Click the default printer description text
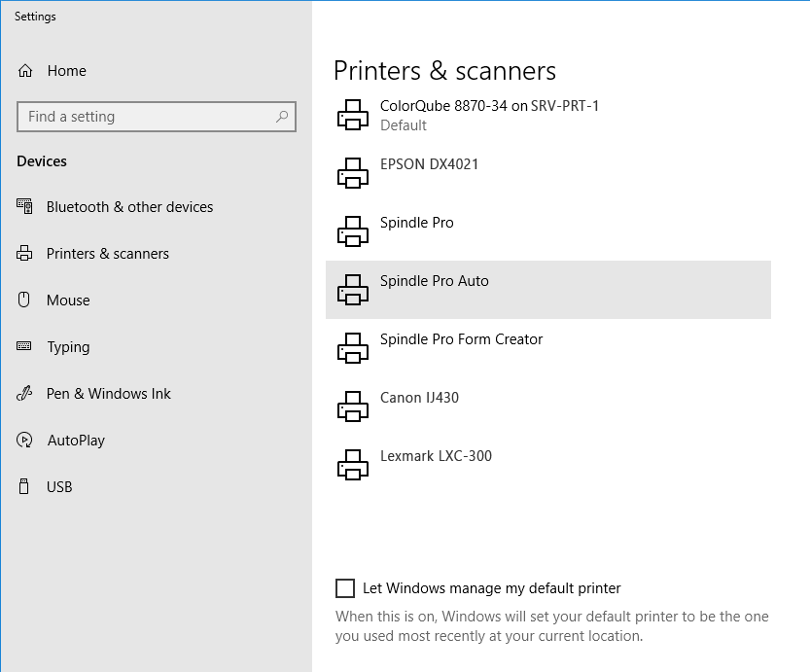The height and width of the screenshot is (672, 810). click(x=551, y=626)
